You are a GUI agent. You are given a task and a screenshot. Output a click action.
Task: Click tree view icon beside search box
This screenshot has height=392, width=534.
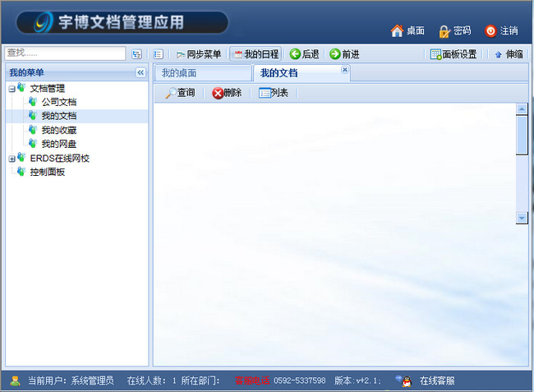point(137,54)
